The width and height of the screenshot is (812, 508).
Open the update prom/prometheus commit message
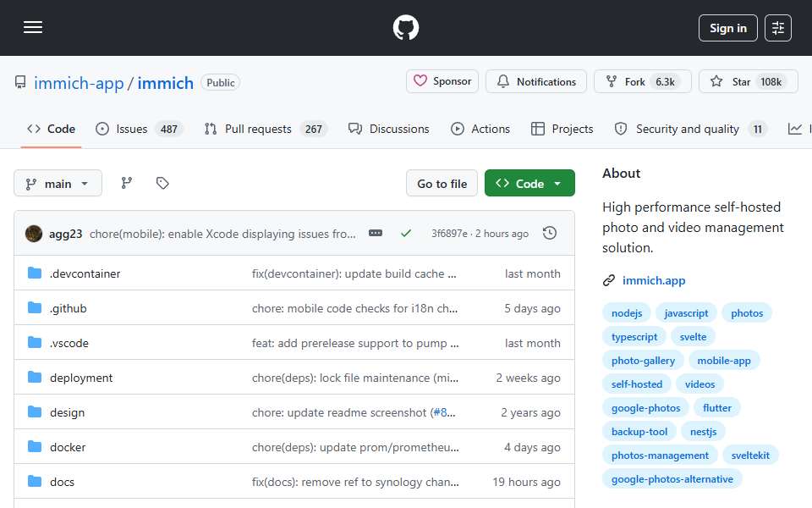pos(355,447)
